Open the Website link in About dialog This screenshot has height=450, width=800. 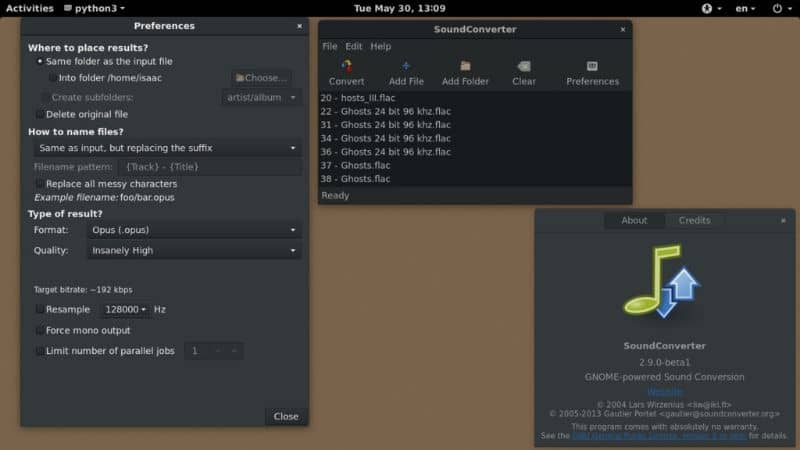pyautogui.click(x=664, y=391)
